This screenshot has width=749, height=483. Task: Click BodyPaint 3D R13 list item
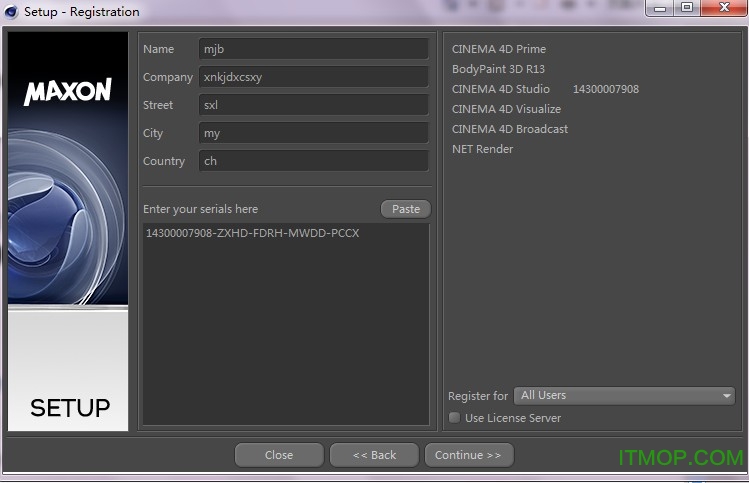click(499, 69)
